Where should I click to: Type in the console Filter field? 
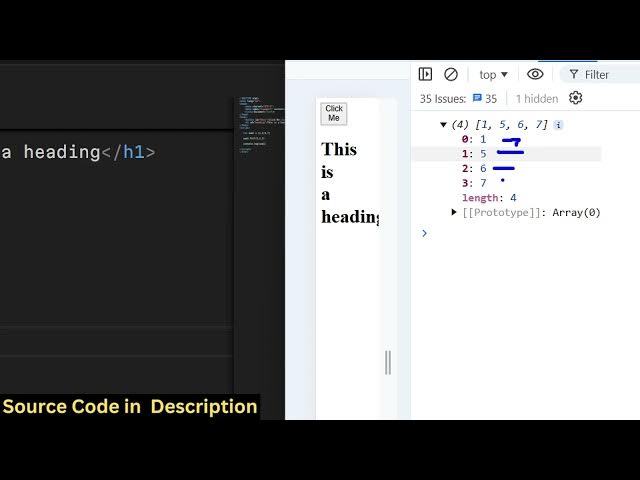point(605,75)
